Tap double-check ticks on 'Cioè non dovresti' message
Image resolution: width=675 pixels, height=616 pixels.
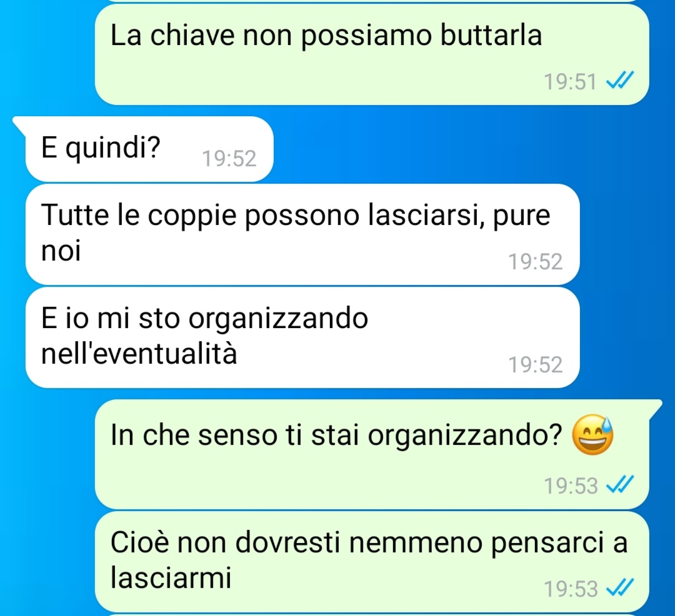pos(620,588)
